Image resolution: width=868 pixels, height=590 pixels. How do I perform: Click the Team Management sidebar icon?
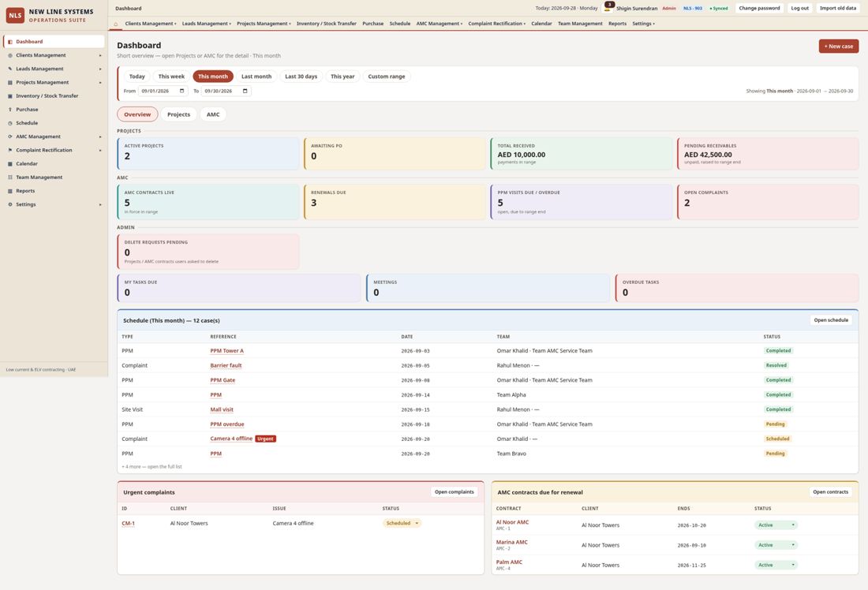10,177
